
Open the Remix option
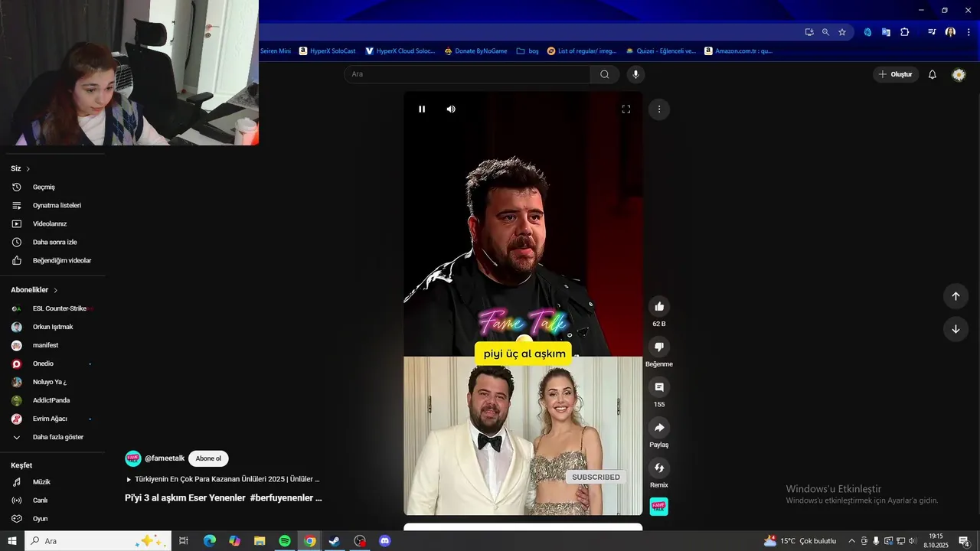coord(659,468)
